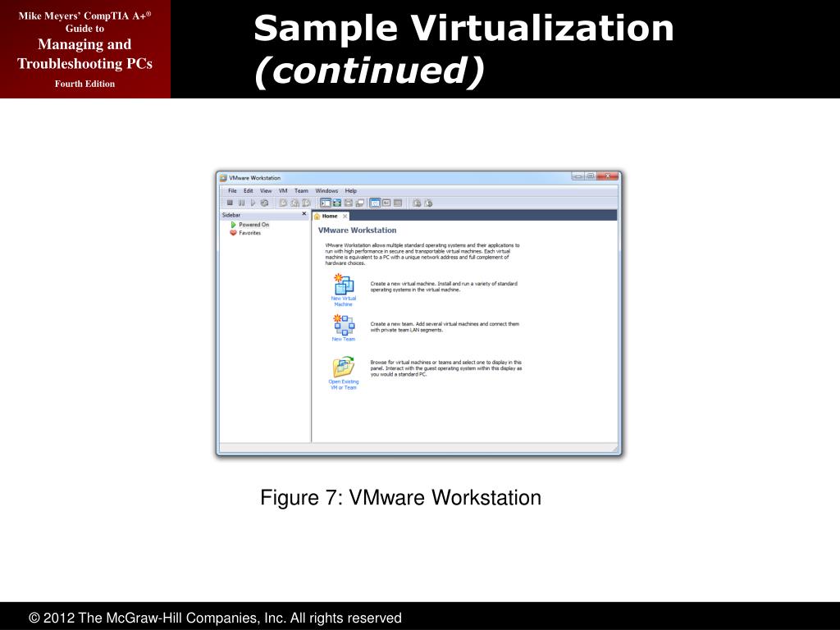Click the last toolbar icon on the right

pyautogui.click(x=428, y=203)
